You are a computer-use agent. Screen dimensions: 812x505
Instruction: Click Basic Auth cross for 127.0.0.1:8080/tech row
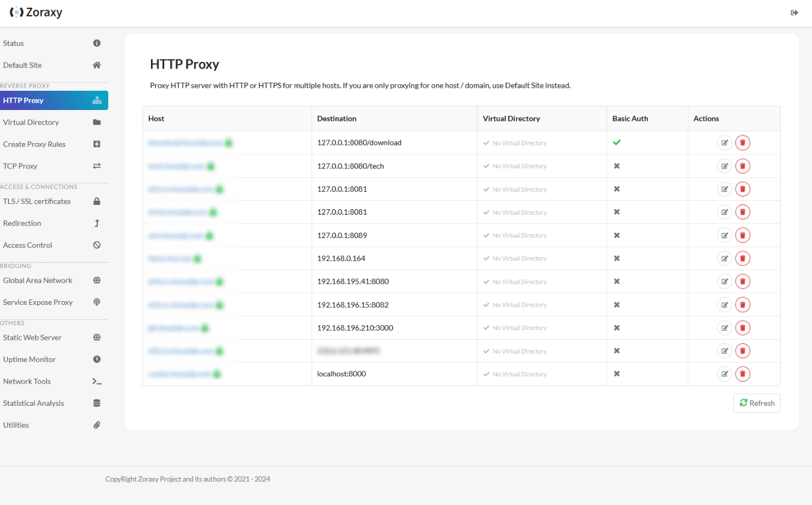(617, 166)
